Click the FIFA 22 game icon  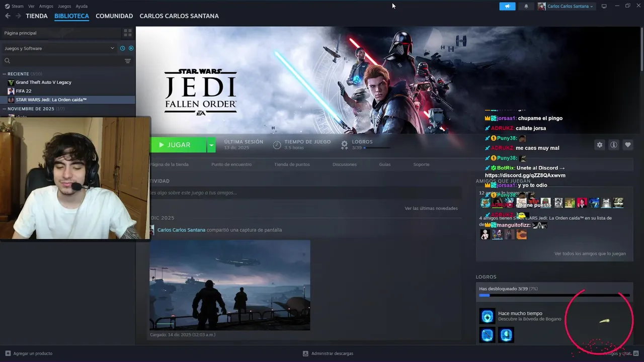pos(11,91)
